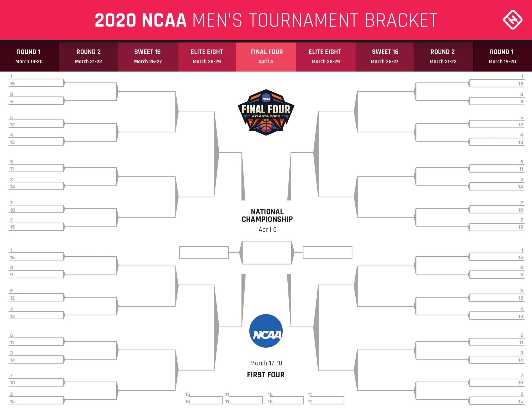Select the left Sweet 16 header
This screenshot has height=411, width=532.
click(148, 57)
